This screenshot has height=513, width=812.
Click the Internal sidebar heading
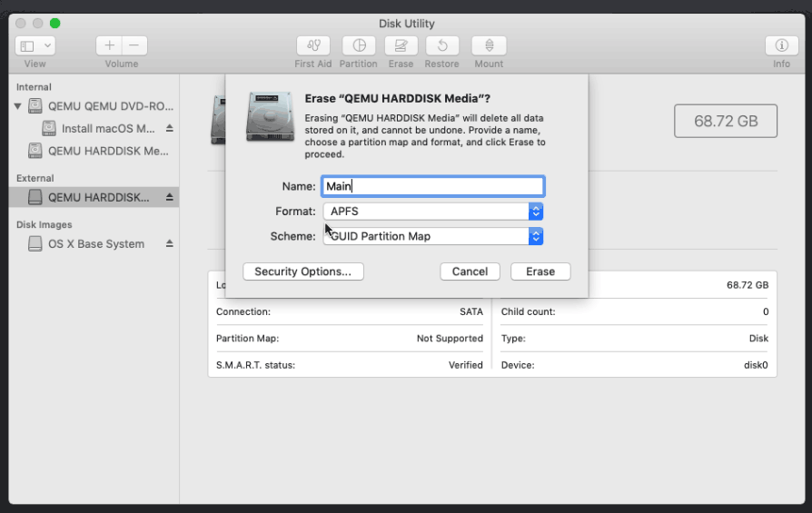pyautogui.click(x=34, y=87)
